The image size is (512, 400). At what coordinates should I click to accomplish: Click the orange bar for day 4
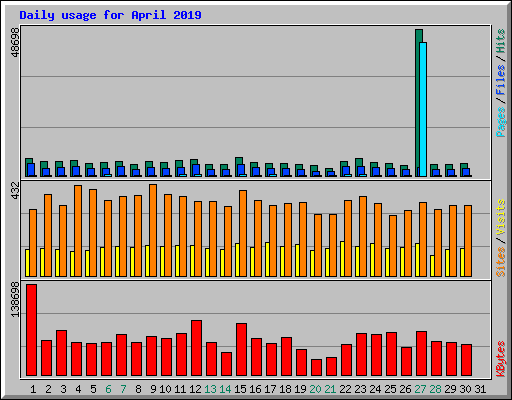tap(78, 231)
